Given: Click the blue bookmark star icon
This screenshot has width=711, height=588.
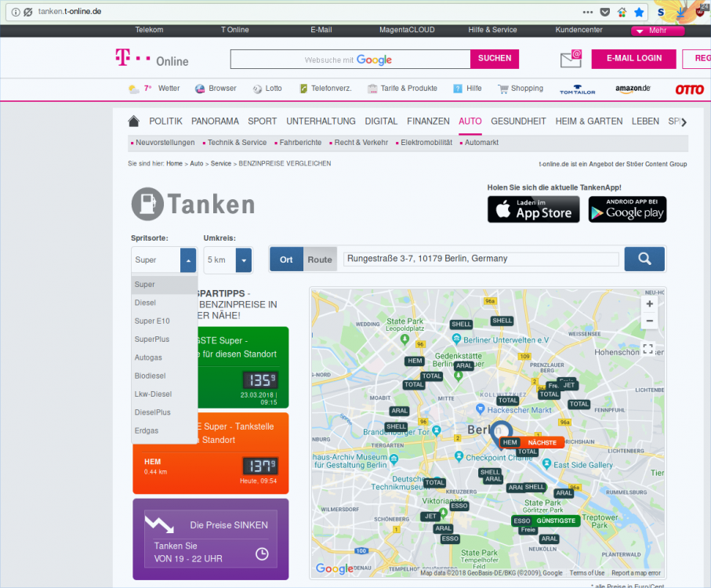Looking at the screenshot, I should pyautogui.click(x=639, y=12).
